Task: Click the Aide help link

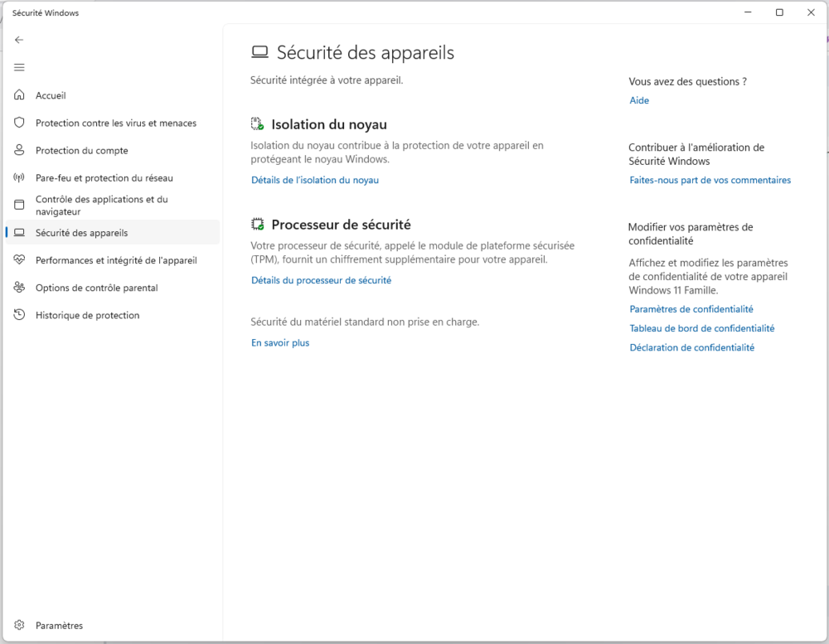Action: pyautogui.click(x=639, y=100)
